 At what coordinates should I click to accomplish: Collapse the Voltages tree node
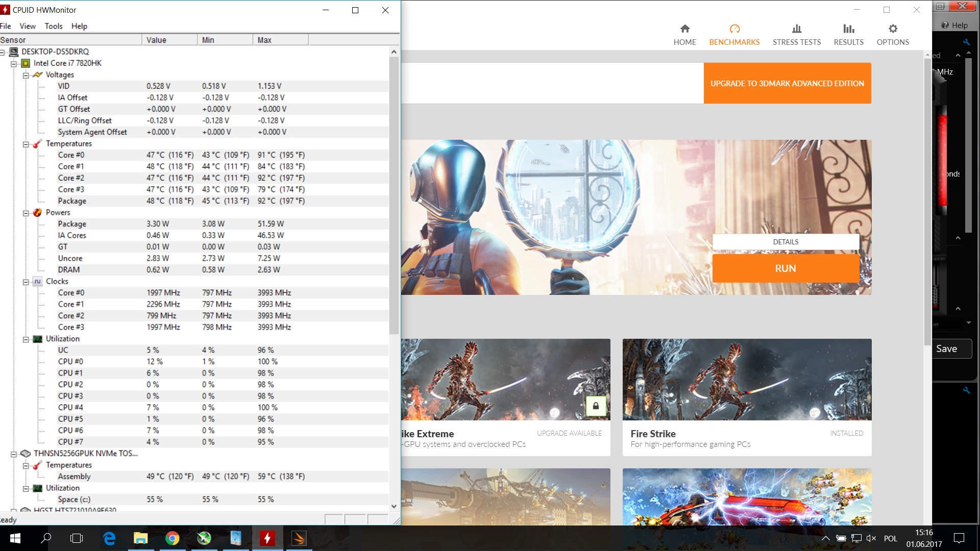26,75
